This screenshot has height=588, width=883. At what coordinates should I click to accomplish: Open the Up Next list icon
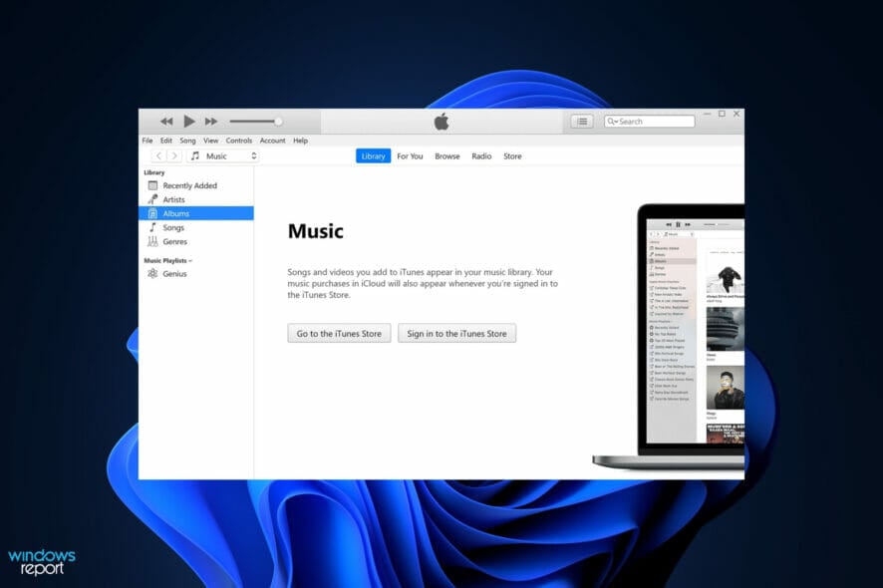[582, 122]
